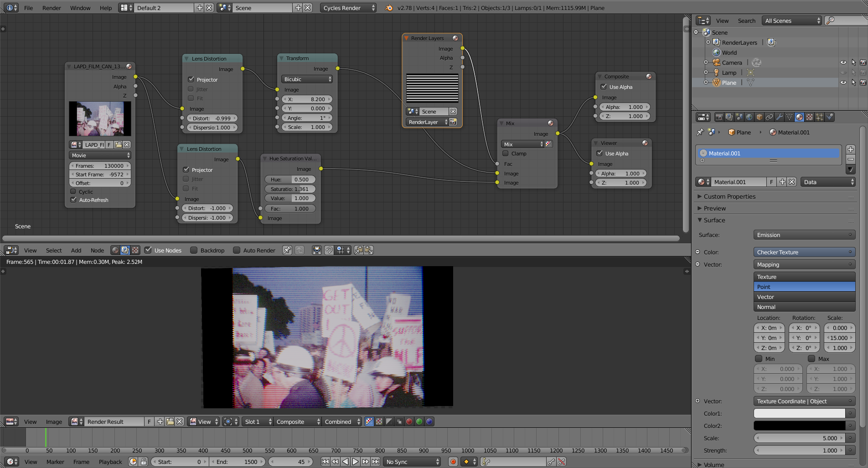
Task: Open the timeline Playback menu
Action: [x=110, y=462]
